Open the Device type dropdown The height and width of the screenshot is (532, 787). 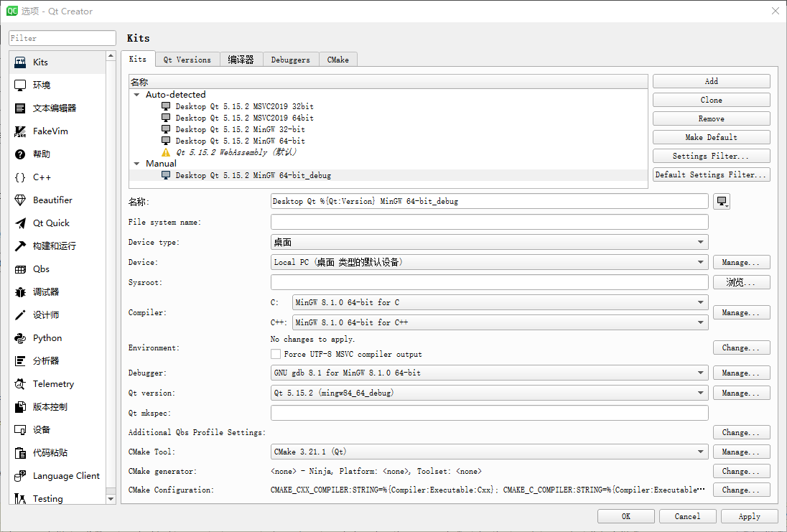(x=490, y=243)
